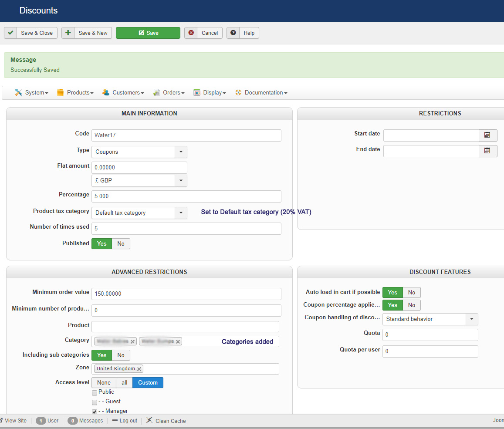Set Published to Yes
This screenshot has height=429, width=504.
click(x=101, y=243)
